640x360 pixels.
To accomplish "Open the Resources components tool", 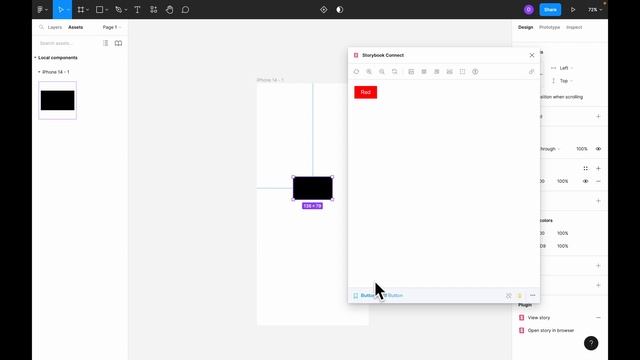I will tap(153, 9).
